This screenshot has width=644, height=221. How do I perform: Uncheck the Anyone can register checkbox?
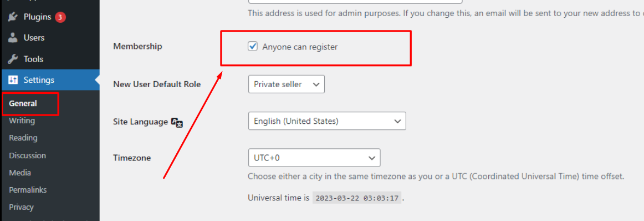point(253,47)
